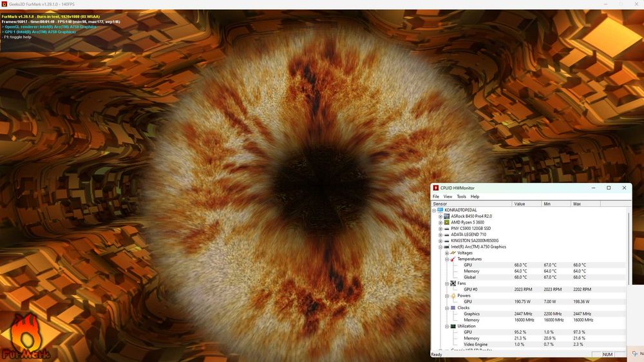
Task: Click the Sensor column header
Action: pos(471,204)
